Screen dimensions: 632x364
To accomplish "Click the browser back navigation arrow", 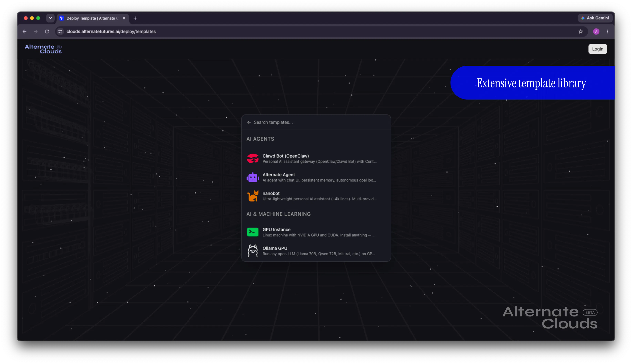I will point(24,32).
